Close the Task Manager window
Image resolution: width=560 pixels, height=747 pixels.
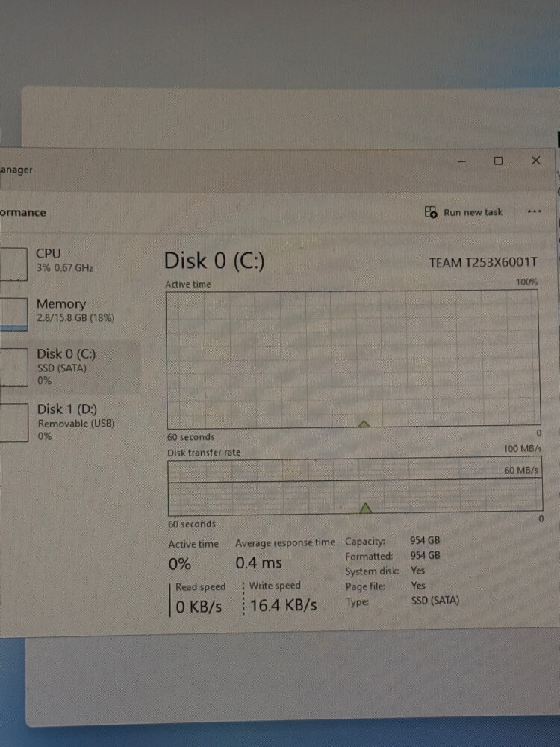[x=535, y=161]
